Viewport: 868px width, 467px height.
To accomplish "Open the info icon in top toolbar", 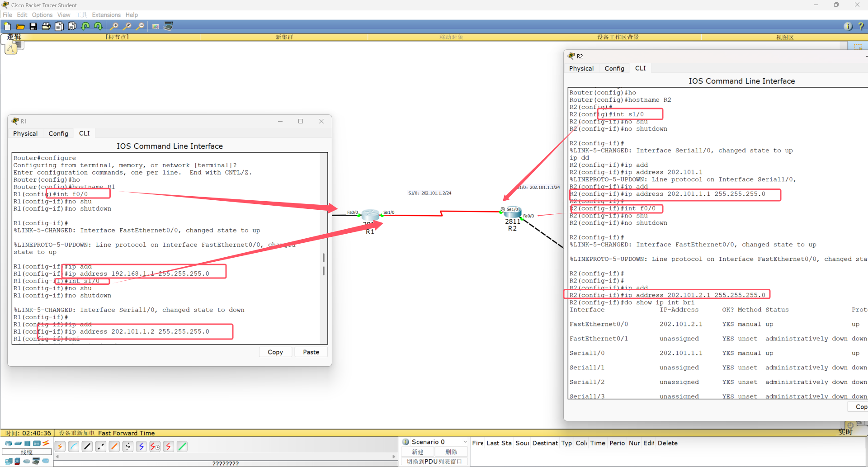I will coord(848,27).
